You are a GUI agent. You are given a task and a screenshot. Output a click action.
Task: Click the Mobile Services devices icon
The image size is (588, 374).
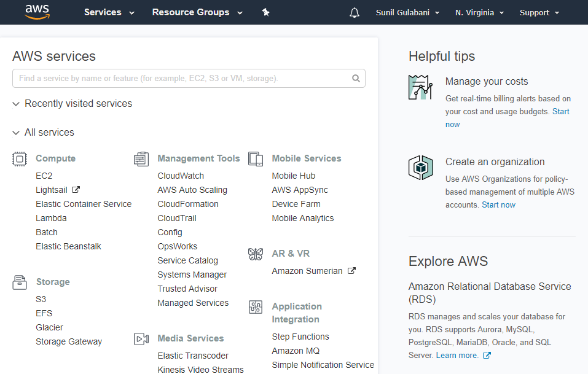(x=256, y=159)
